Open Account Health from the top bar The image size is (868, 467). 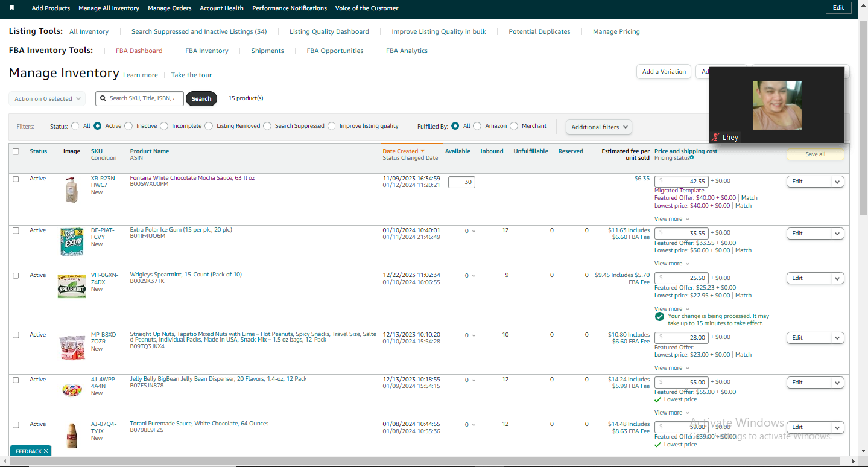click(221, 8)
